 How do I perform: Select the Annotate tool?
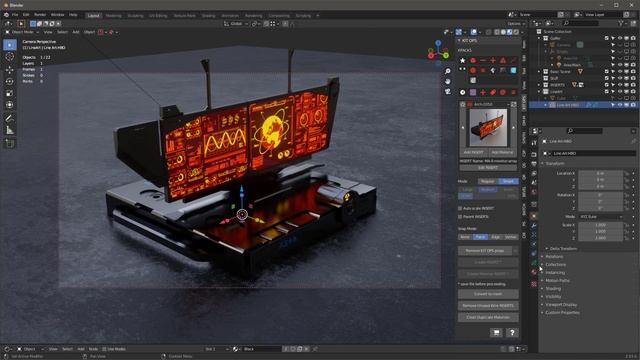pos(10,118)
